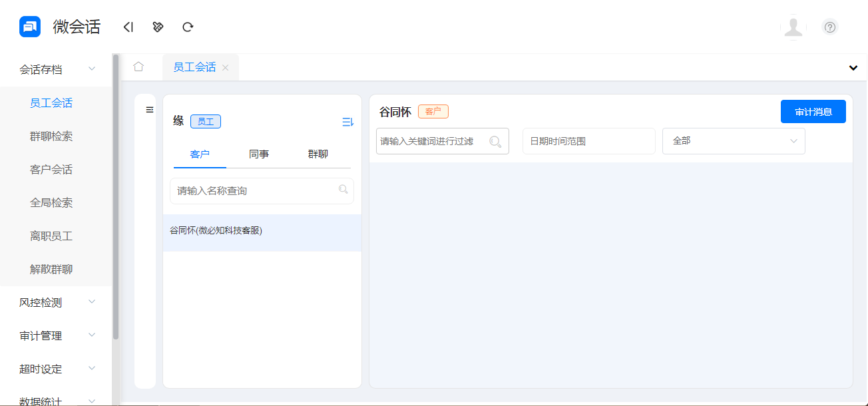This screenshot has width=868, height=406.
Task: Collapse the 会话存档 section chevron
Action: coord(91,69)
